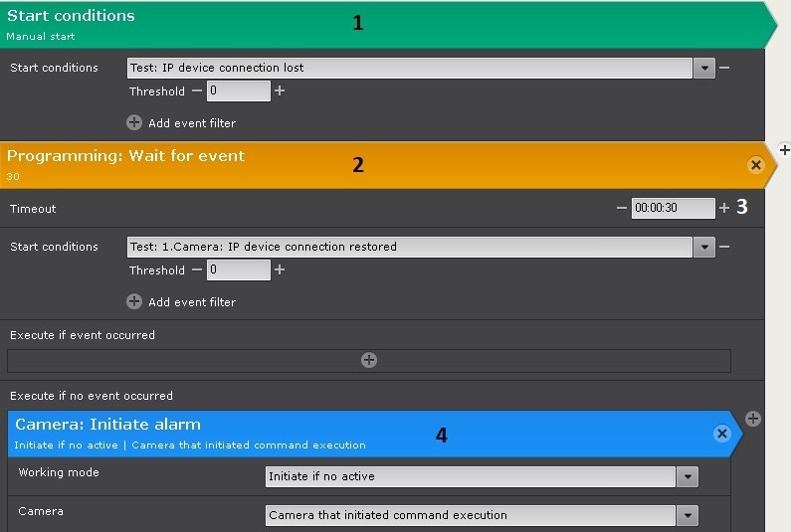Increase the second Threshold value
This screenshot has height=532, width=791.
click(280, 269)
